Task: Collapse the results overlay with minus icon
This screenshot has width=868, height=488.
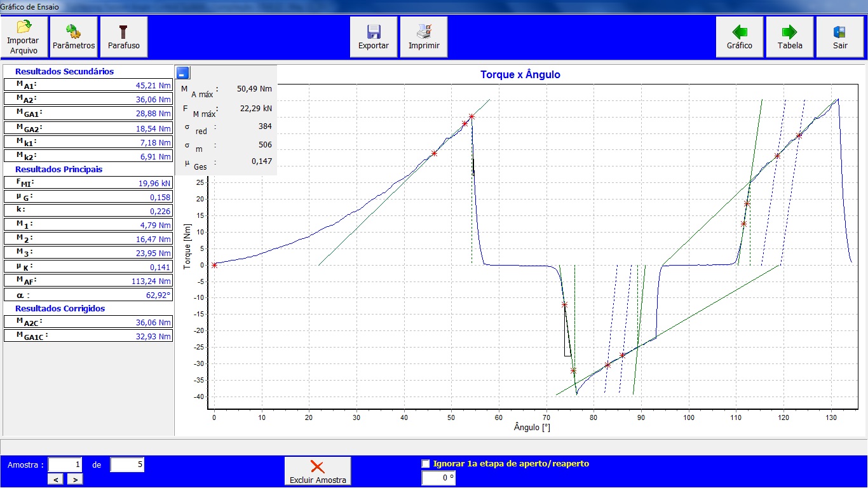Action: pos(183,72)
